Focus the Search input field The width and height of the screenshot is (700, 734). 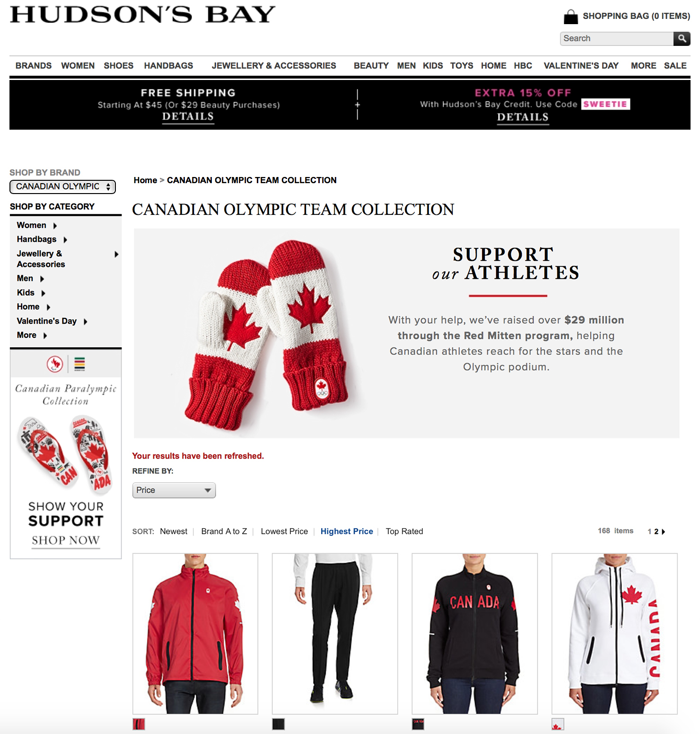[x=617, y=38]
